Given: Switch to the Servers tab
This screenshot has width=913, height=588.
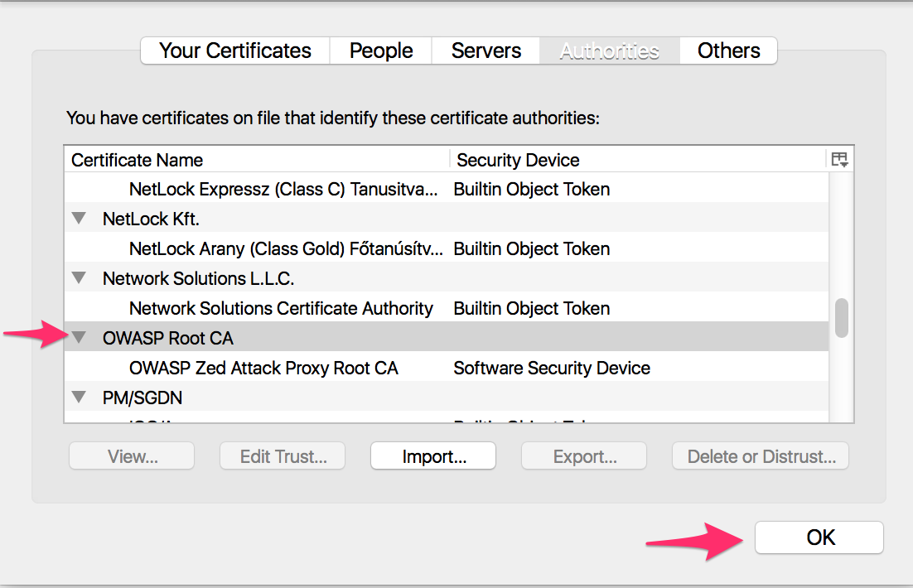Looking at the screenshot, I should click(x=485, y=51).
